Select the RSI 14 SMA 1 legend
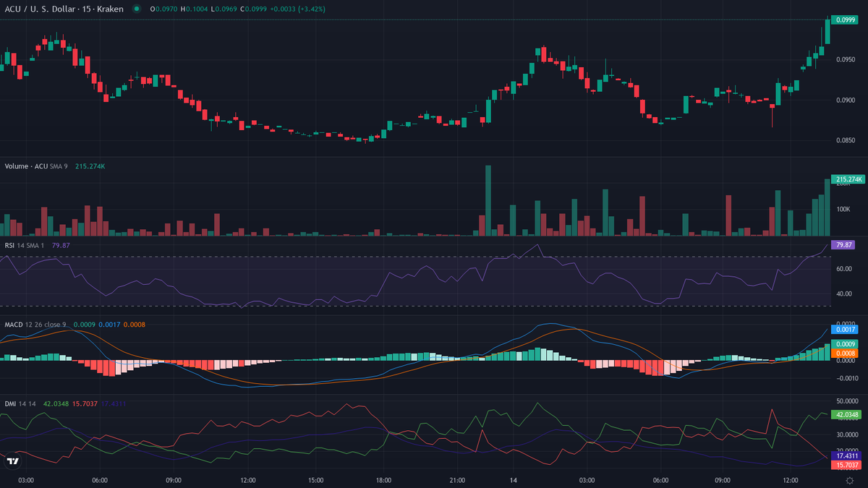The height and width of the screenshot is (488, 868). tap(25, 245)
